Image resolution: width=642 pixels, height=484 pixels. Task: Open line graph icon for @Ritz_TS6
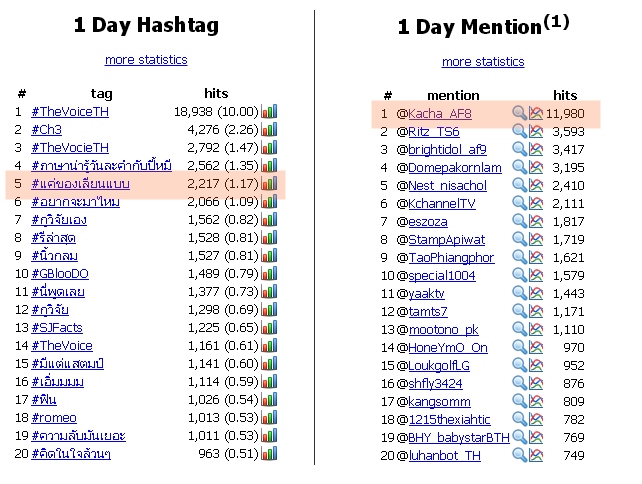pos(536,131)
